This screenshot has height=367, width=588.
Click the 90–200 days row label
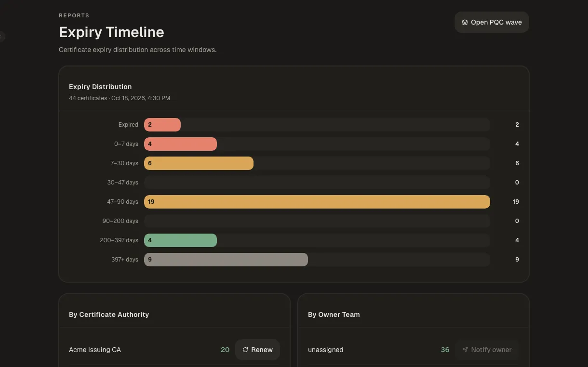(x=120, y=221)
